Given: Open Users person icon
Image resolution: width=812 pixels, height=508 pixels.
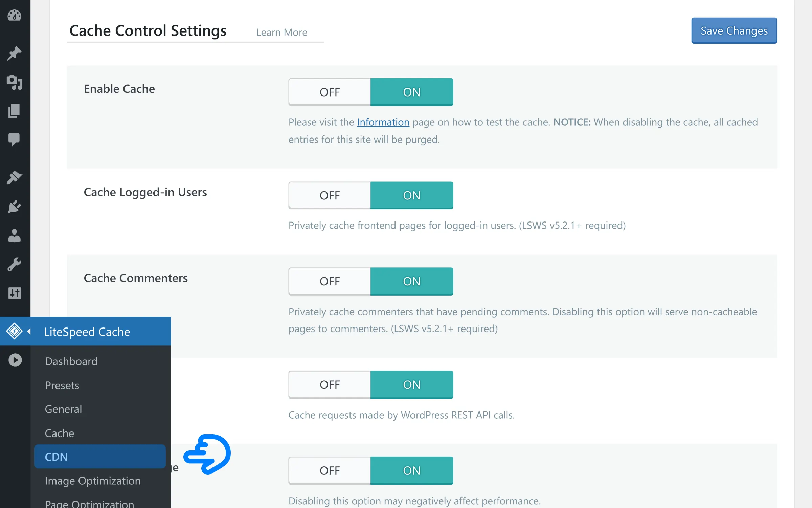Looking at the screenshot, I should click(x=14, y=236).
